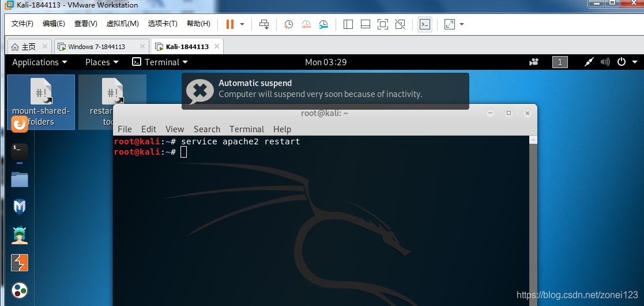Open the terminal window File menu

125,129
